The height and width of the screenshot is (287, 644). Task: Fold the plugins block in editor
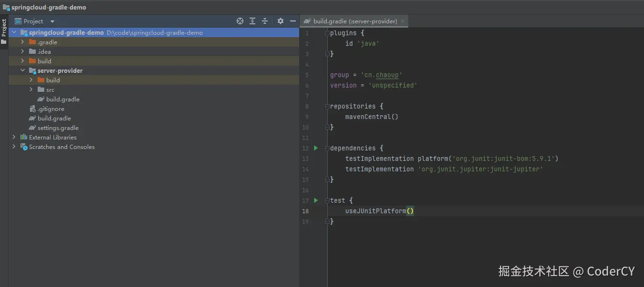pos(327,33)
